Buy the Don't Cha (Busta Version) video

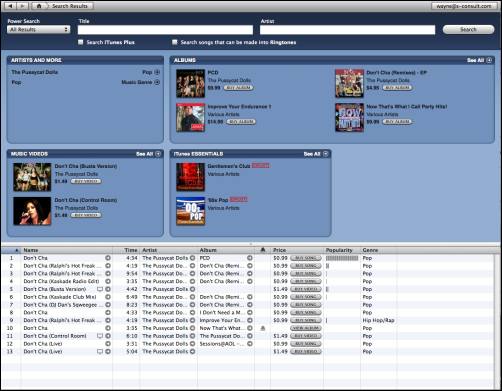coord(86,181)
